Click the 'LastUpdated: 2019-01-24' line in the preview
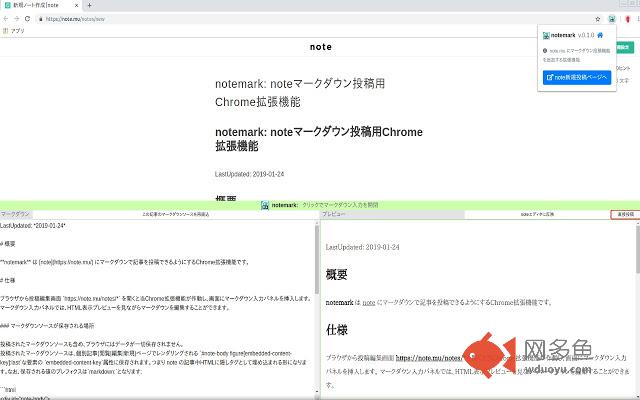Viewport: 640px width, 400px height. coord(362,247)
